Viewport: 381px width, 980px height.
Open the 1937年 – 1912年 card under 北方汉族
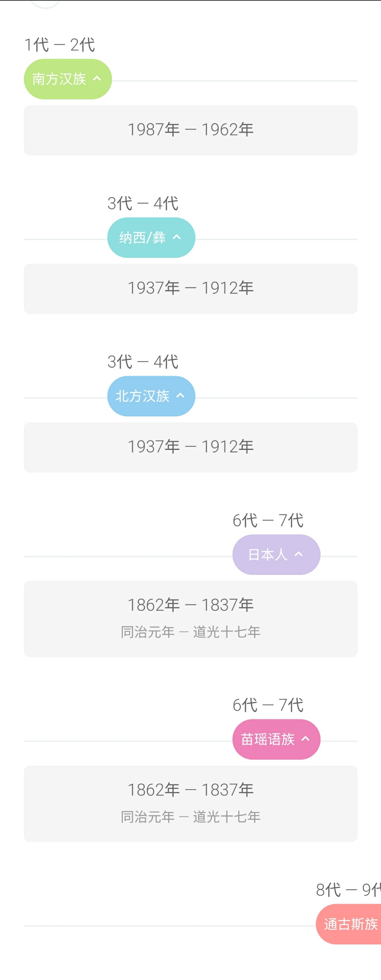(191, 447)
